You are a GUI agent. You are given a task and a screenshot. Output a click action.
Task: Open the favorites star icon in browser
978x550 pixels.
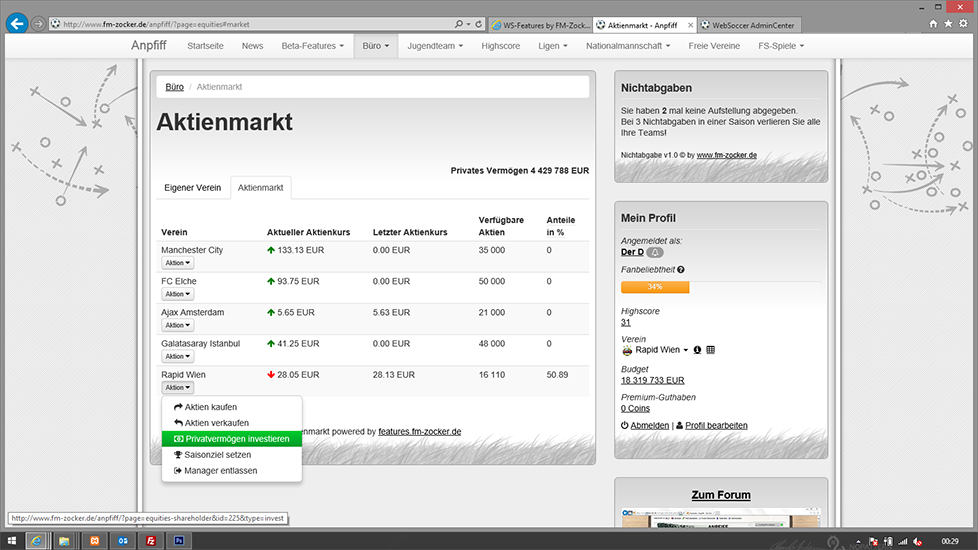[x=948, y=23]
